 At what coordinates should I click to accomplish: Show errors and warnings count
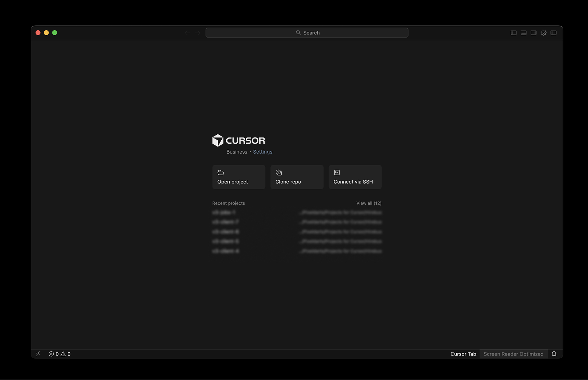60,354
